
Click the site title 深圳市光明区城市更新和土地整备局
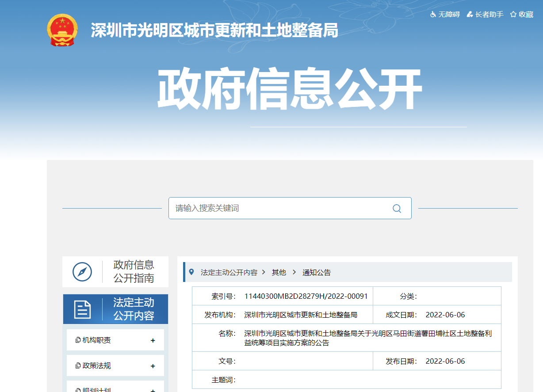click(214, 30)
